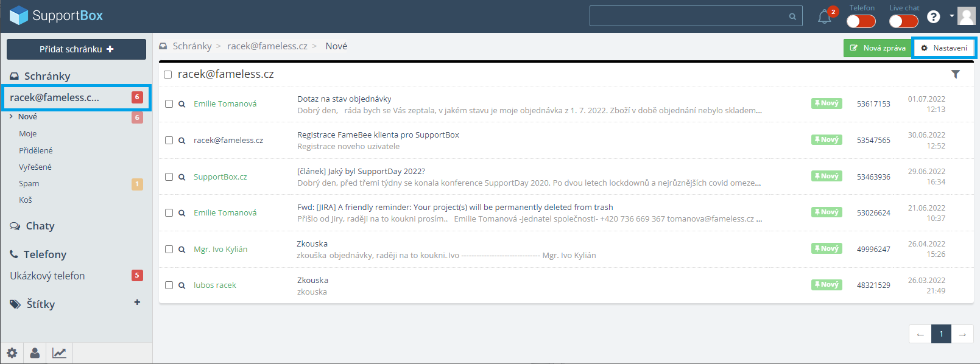The width and height of the screenshot is (980, 364).
Task: Open the Vyřešené folder
Action: click(x=35, y=167)
